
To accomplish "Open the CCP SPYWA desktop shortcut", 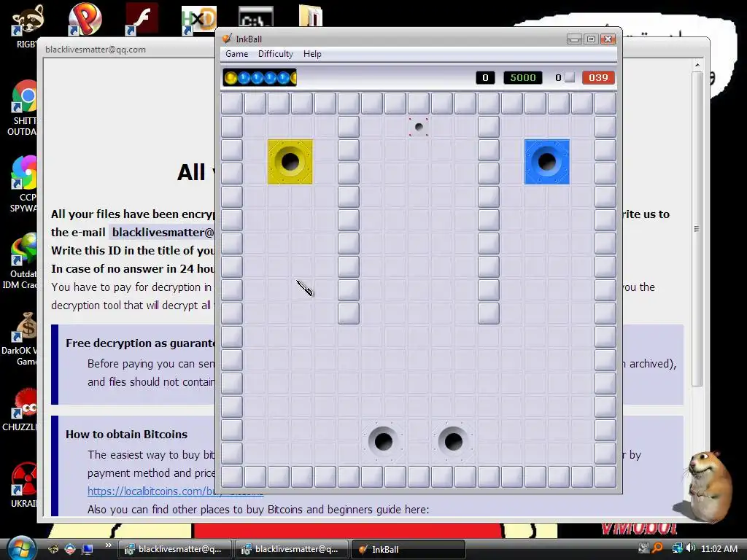I will [24, 184].
